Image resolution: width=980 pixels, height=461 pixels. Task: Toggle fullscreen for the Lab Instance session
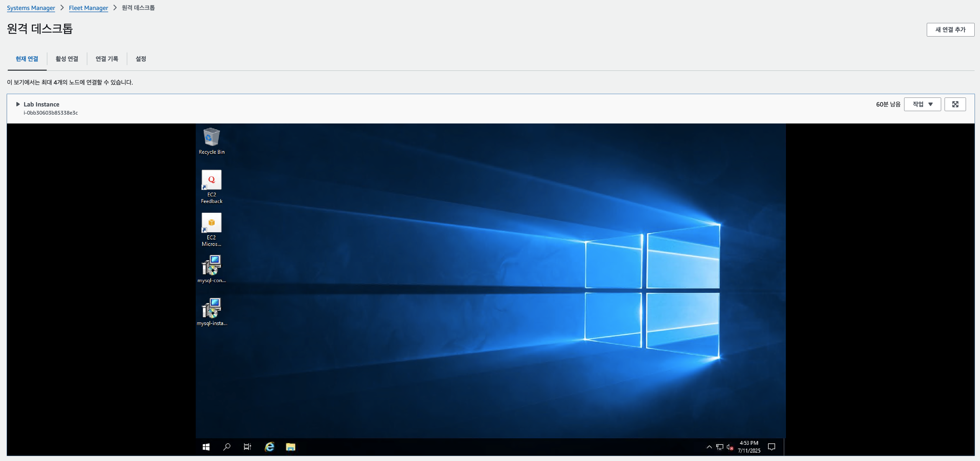pos(955,104)
